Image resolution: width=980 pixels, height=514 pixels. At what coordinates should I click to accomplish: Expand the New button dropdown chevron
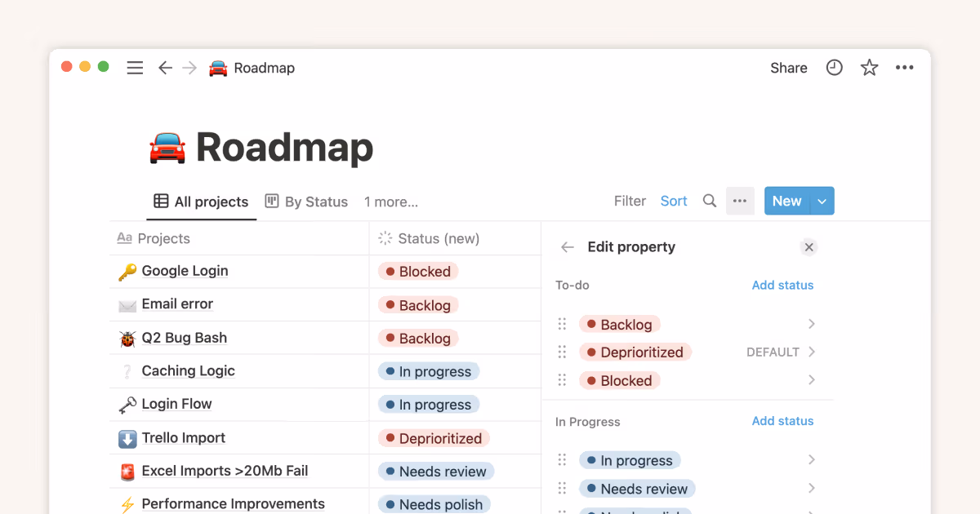click(822, 201)
